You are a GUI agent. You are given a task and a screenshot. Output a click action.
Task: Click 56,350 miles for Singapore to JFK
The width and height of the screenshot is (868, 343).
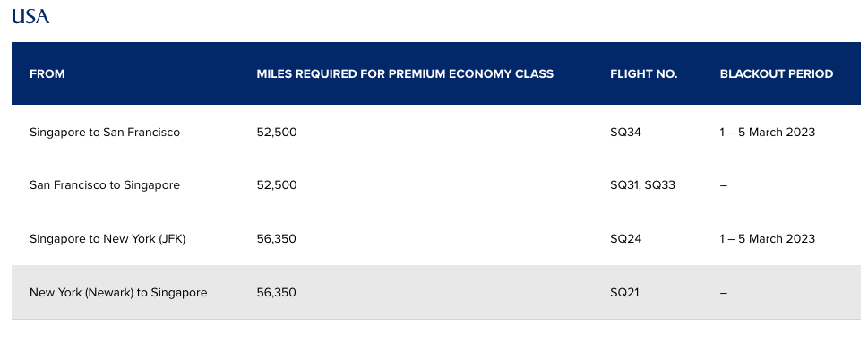coord(276,239)
